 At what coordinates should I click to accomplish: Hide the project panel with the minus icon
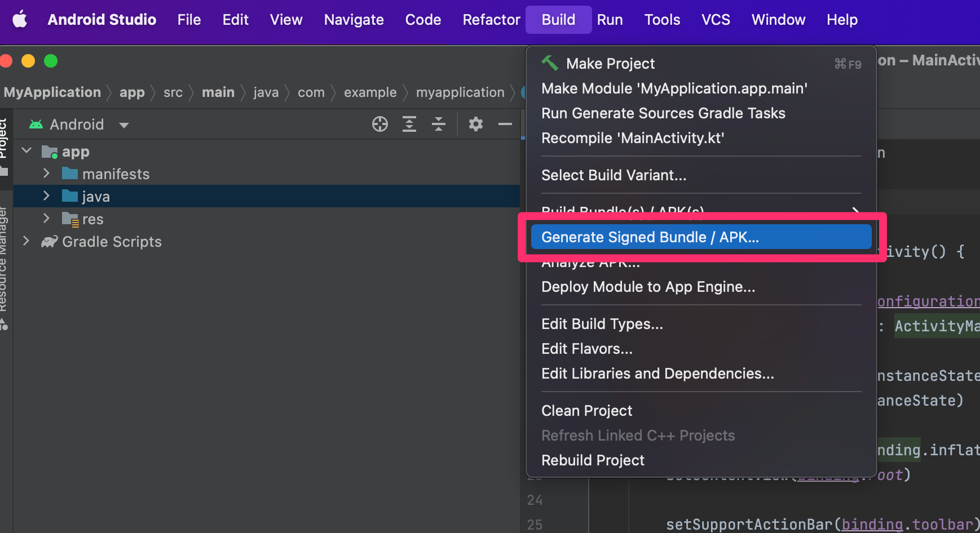505,124
